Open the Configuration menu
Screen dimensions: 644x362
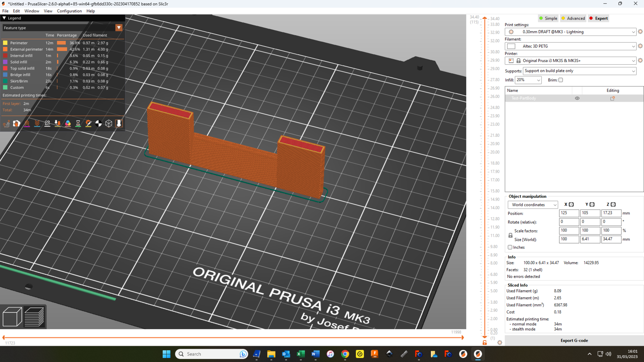(69, 11)
